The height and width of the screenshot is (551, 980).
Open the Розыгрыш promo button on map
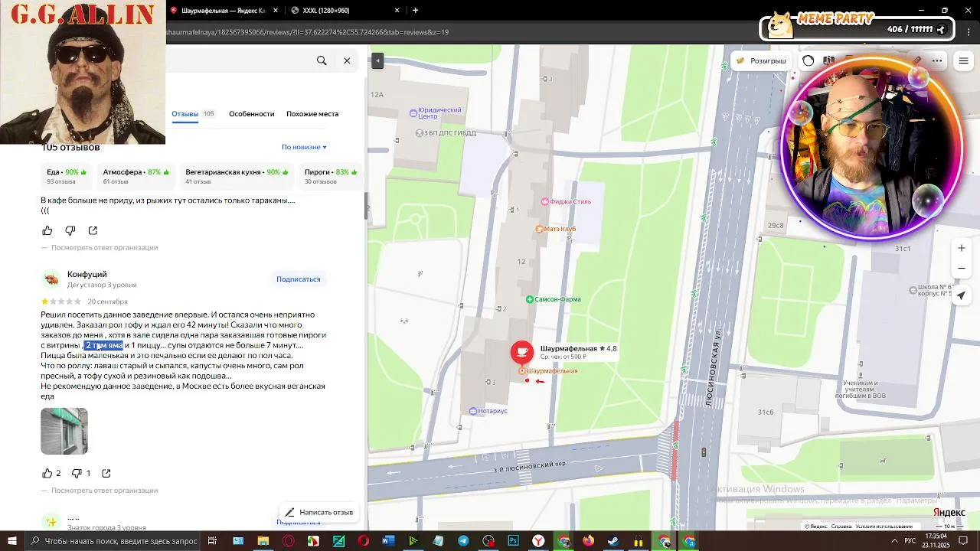[761, 60]
